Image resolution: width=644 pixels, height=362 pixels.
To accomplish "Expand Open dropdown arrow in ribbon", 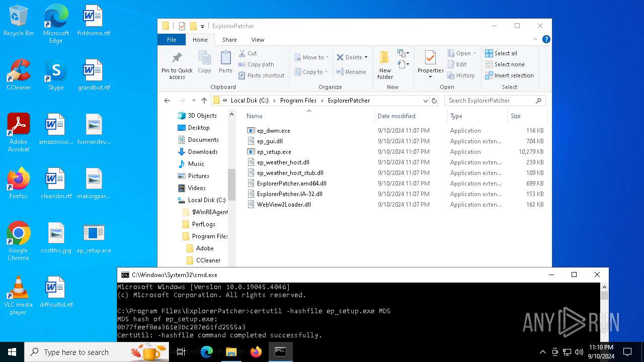I will tap(474, 53).
